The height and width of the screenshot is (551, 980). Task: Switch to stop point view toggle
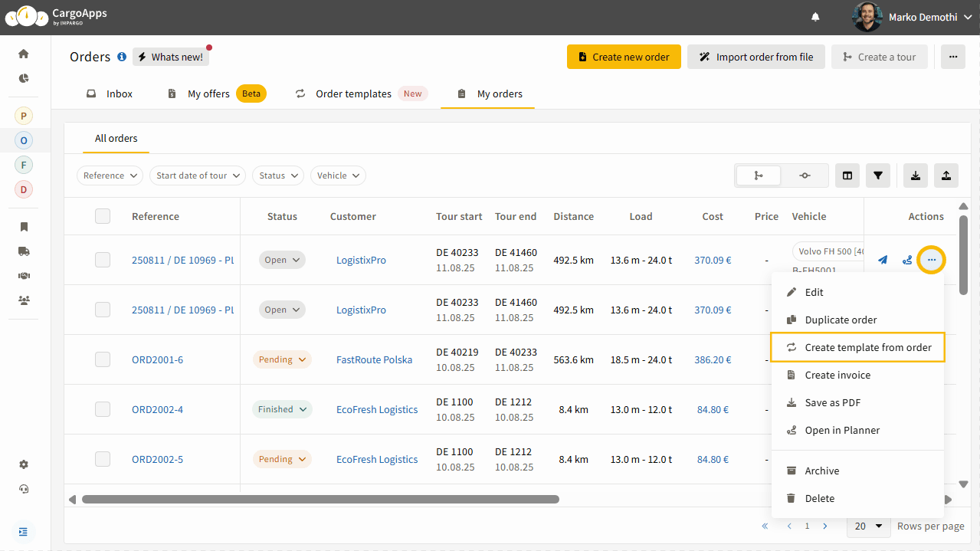point(805,175)
